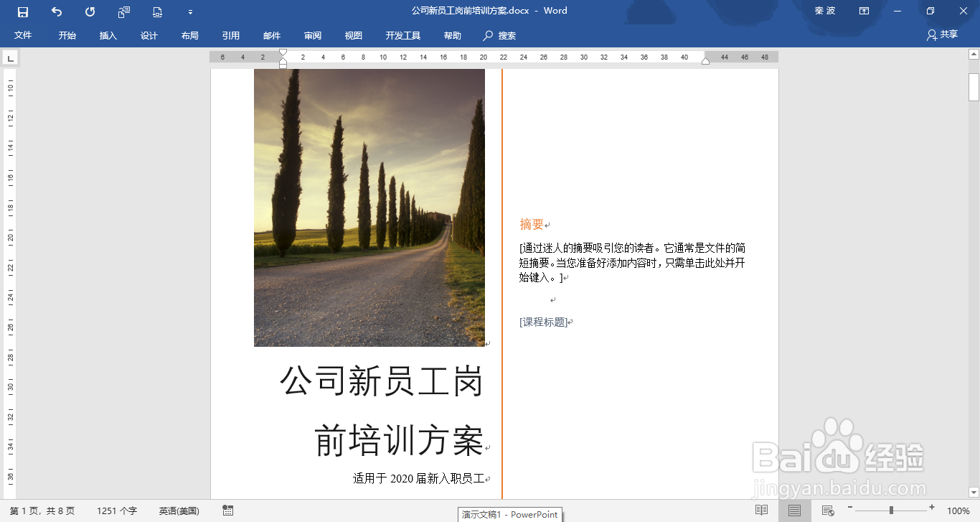Click page count 第 1 页，共 8 页
980x522 pixels.
pyautogui.click(x=42, y=511)
